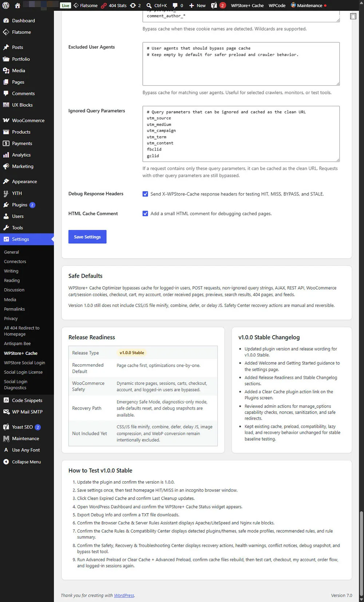Open Code Snippets sidebar menu
Screen dimensions: 364x602
(x=27, y=400)
